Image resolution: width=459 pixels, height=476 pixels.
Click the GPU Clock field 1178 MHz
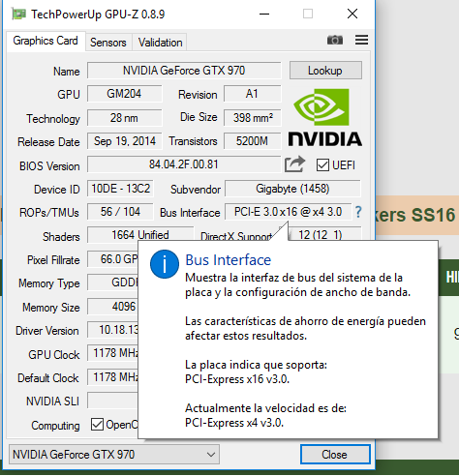point(112,353)
